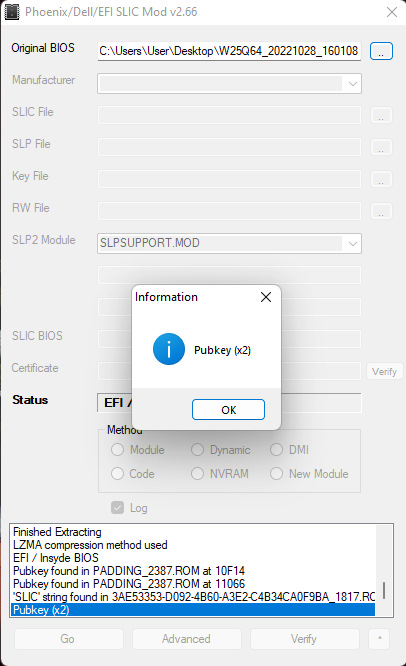Click the Original BIOS path field

[229, 51]
